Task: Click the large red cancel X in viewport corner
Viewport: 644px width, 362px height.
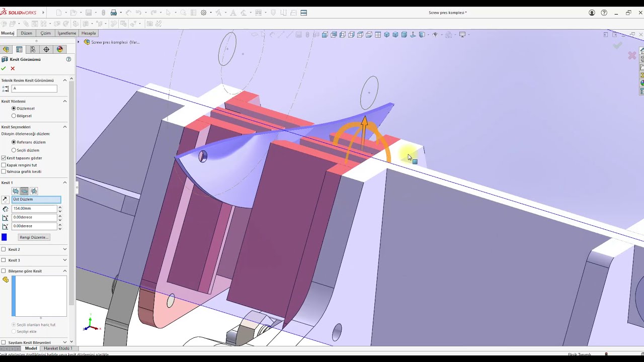Action: 632,55
